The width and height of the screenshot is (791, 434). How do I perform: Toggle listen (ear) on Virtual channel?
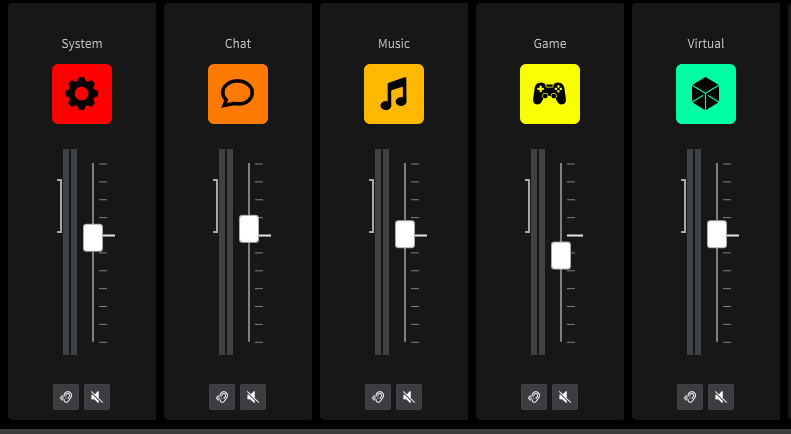pyautogui.click(x=690, y=397)
